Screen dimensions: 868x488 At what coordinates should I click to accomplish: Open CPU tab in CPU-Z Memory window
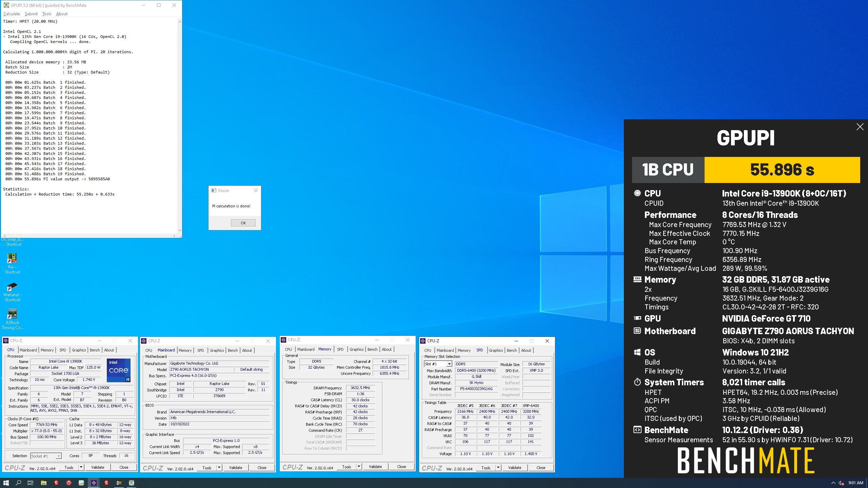[288, 349]
